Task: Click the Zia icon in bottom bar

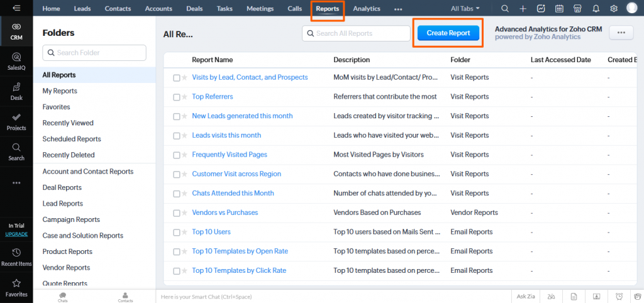Action: [551, 297]
